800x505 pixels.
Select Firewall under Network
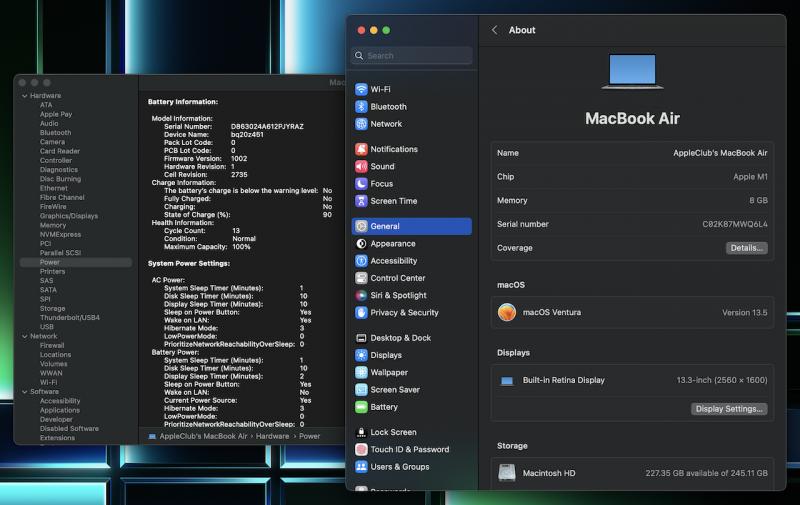tap(52, 345)
